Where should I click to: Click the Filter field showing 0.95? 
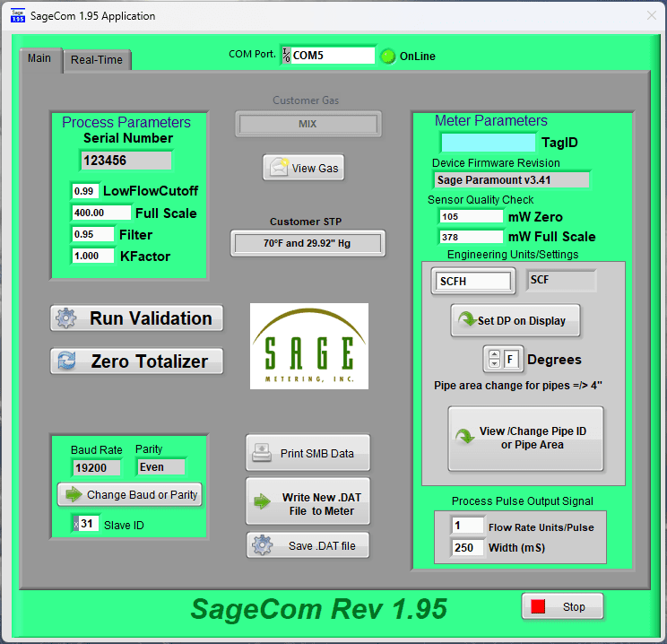(x=92, y=234)
